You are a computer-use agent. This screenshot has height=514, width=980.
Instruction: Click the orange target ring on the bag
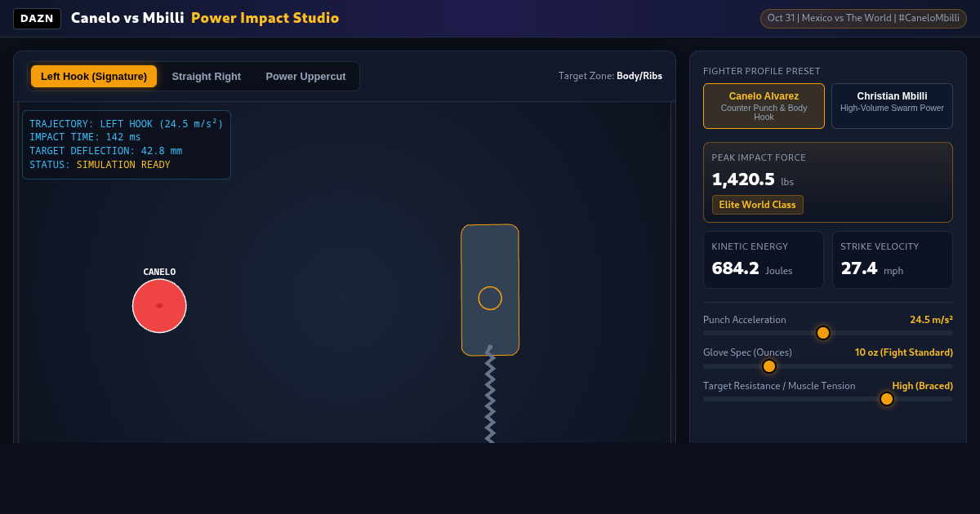click(x=490, y=298)
